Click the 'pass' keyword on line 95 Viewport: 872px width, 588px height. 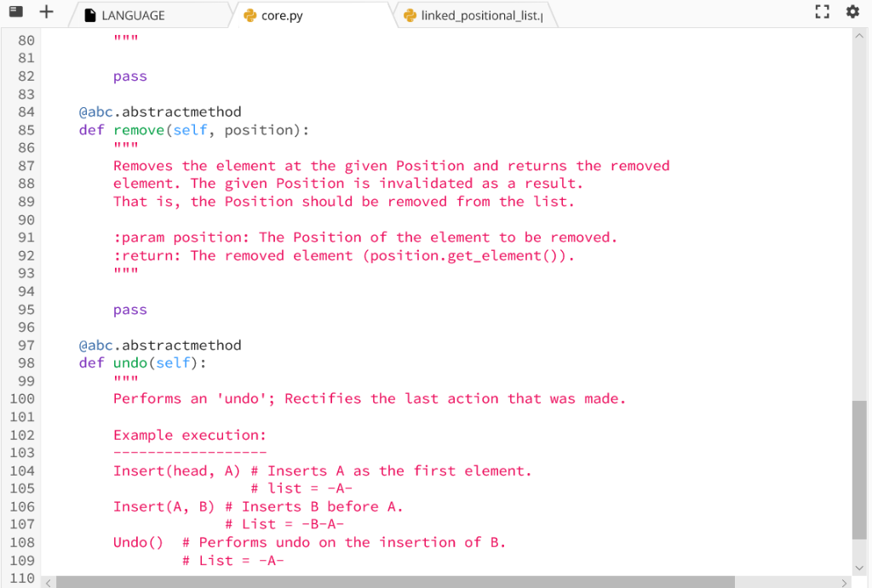coord(129,309)
